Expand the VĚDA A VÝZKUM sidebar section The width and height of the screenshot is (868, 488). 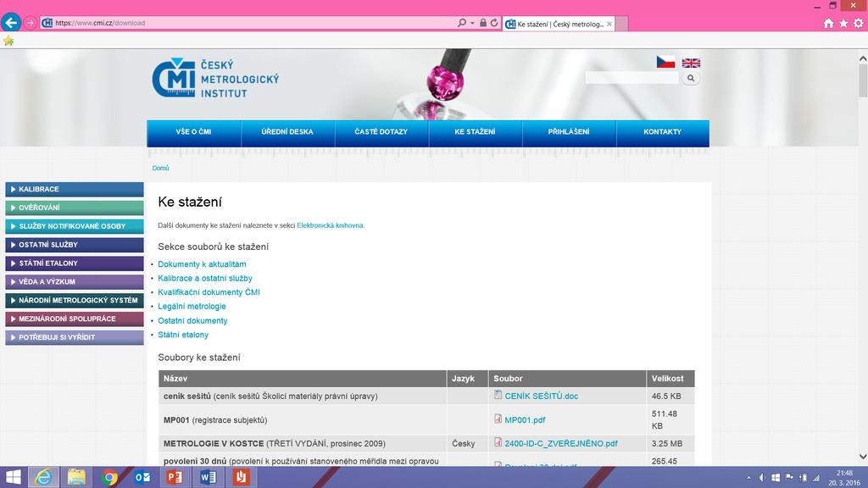pos(75,281)
